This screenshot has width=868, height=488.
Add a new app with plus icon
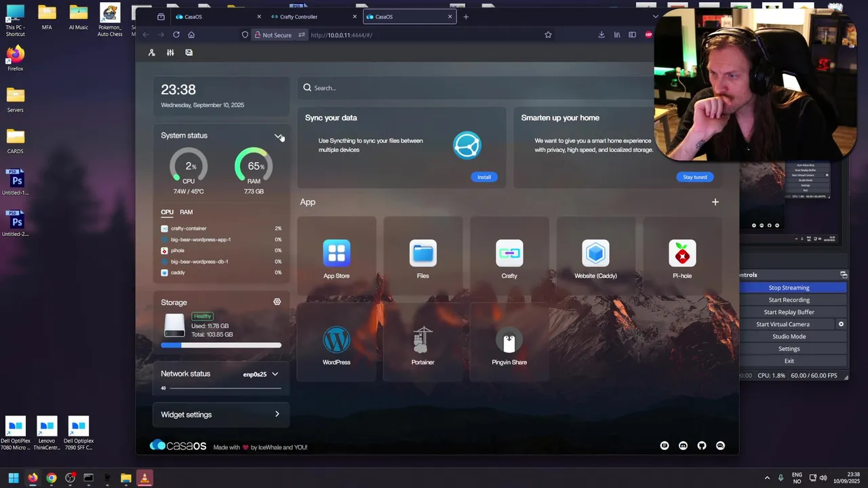pos(715,202)
